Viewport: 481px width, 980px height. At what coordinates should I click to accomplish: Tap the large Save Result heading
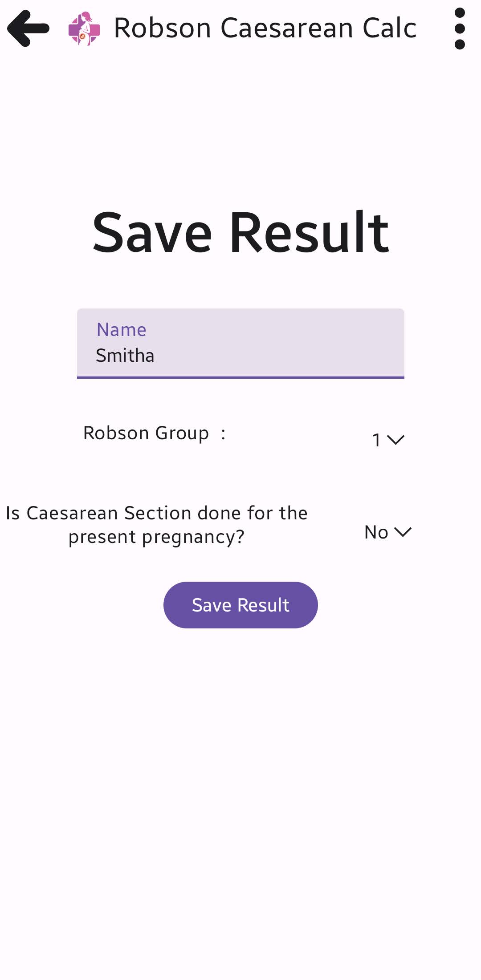(240, 232)
